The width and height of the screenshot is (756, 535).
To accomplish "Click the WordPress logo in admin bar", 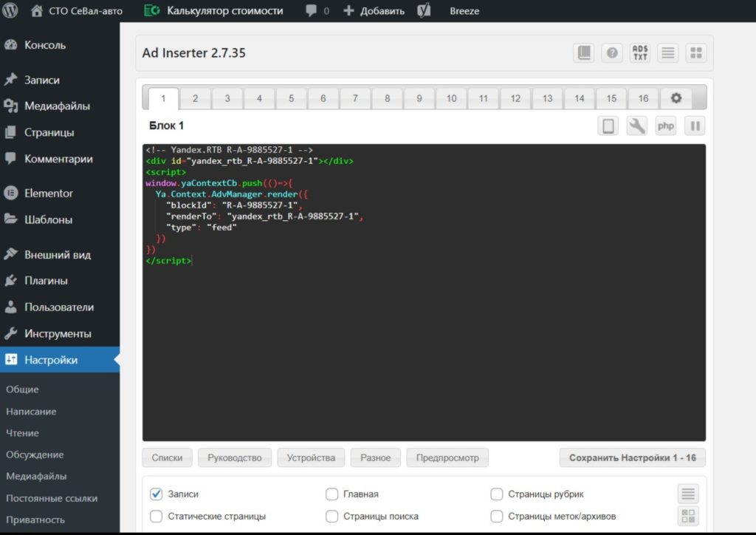I will (x=10, y=10).
